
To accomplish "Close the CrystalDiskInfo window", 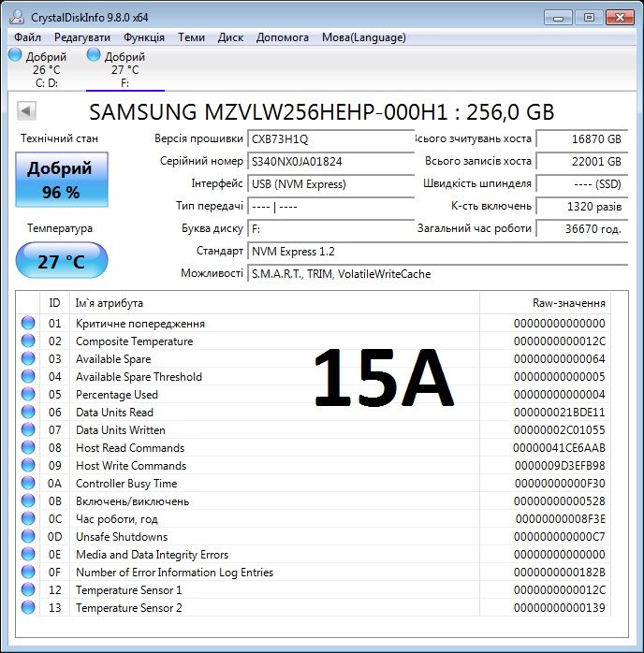I will pos(620,18).
